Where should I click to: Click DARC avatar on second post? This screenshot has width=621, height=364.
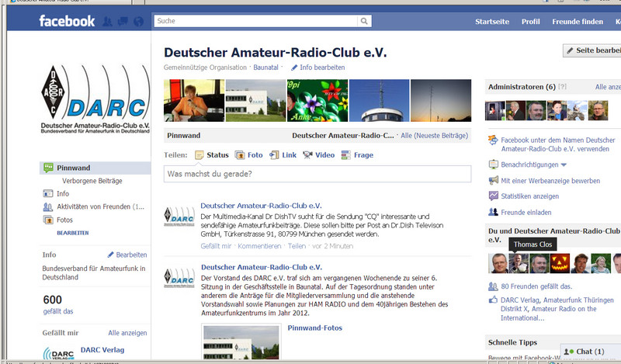[x=179, y=278]
